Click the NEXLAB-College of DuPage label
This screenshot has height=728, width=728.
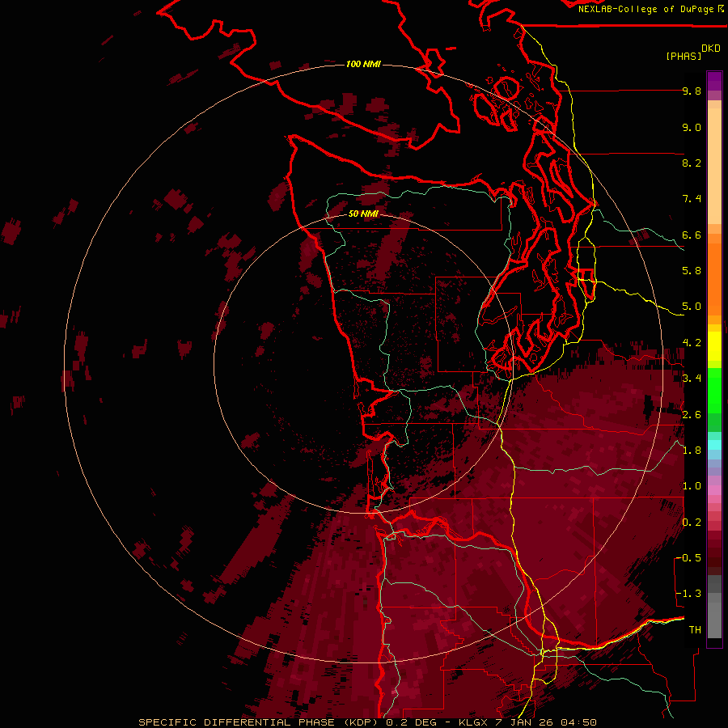[647, 9]
